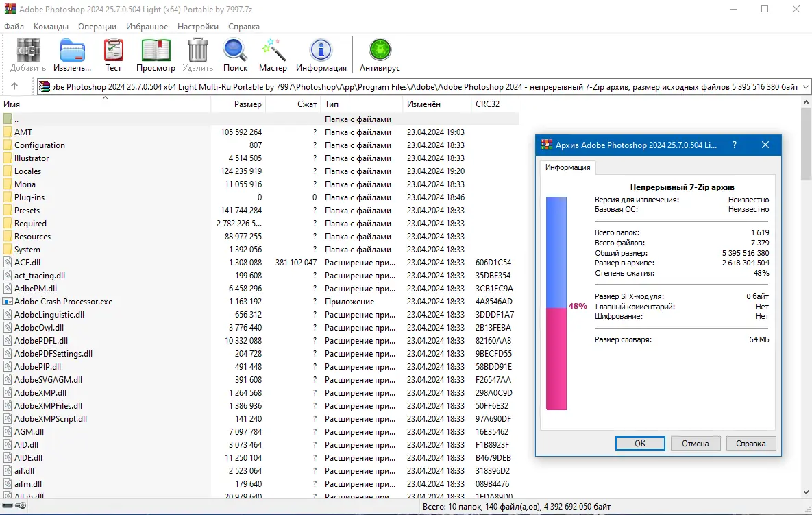The width and height of the screenshot is (812, 515).
Task: Select the Configuration folder row
Action: click(x=260, y=145)
